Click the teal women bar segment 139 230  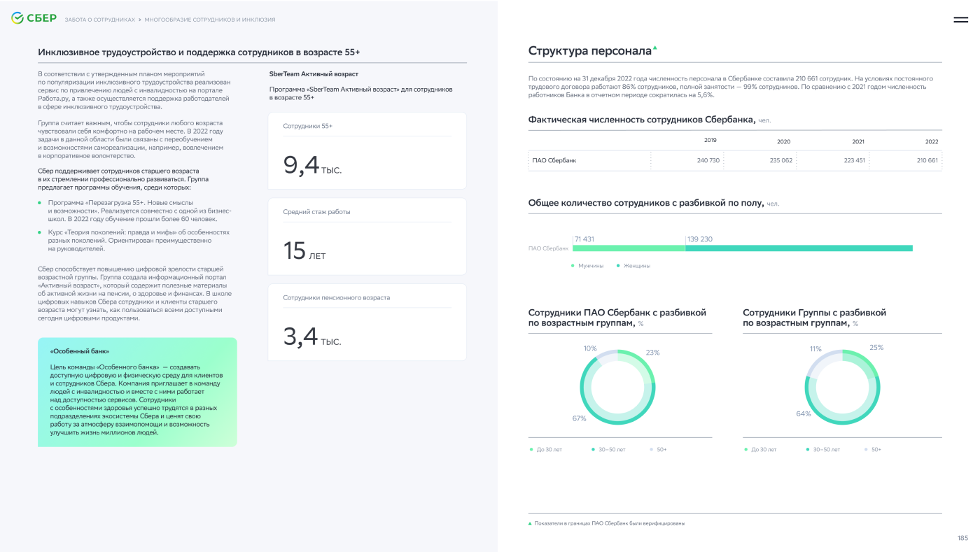point(799,248)
